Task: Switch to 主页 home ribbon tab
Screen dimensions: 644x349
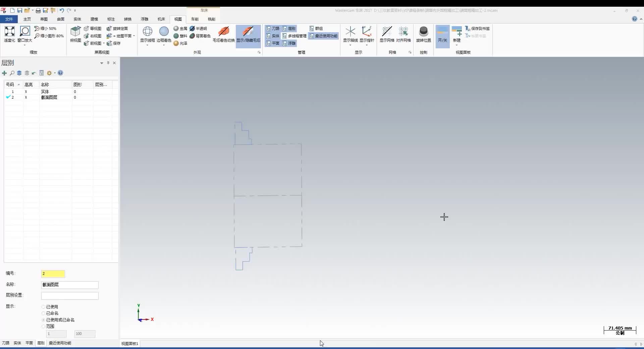Action: [27, 19]
